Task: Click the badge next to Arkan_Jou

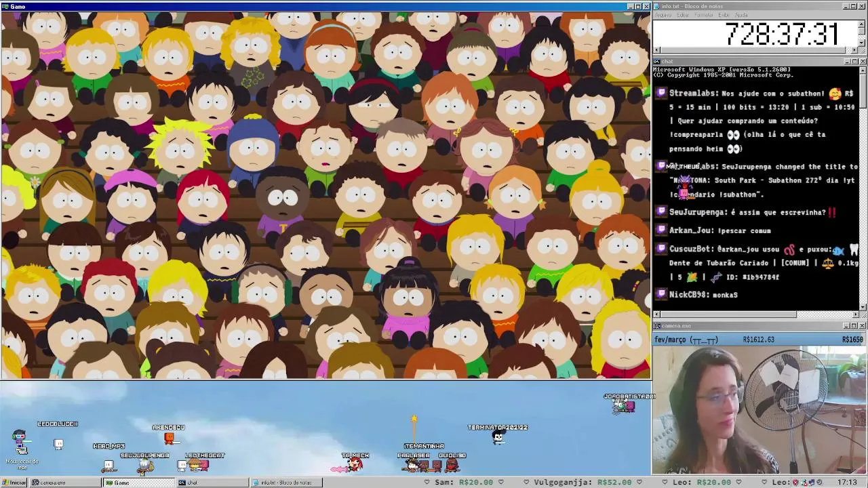Action: click(x=661, y=230)
